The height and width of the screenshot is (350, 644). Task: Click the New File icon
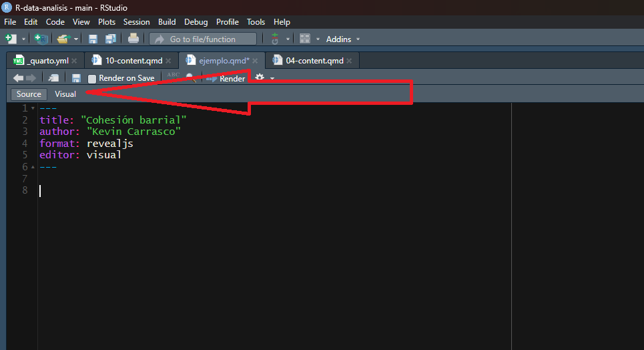[11, 39]
